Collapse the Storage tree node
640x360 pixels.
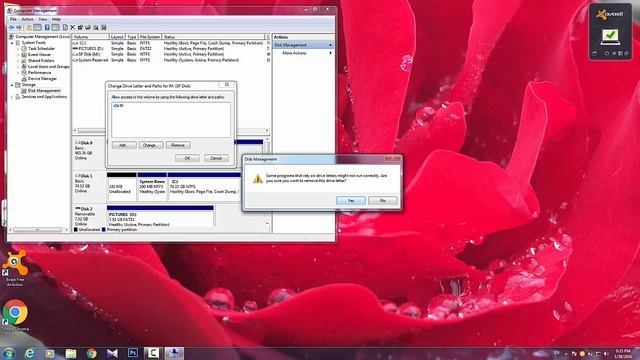pyautogui.click(x=12, y=85)
